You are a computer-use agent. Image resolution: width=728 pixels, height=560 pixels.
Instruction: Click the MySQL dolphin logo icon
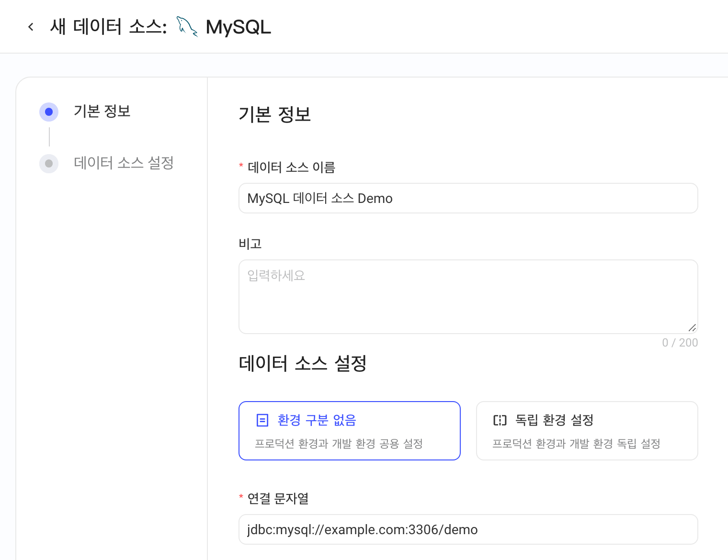click(187, 27)
